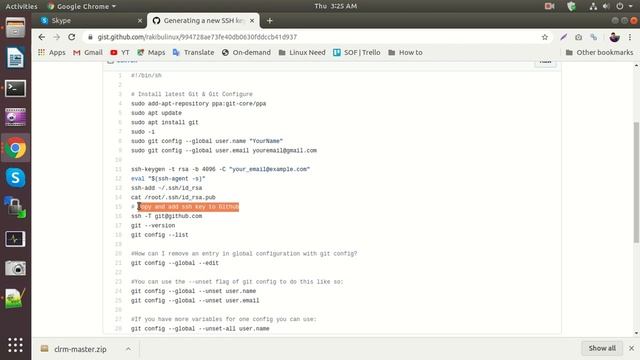The height and width of the screenshot is (360, 640).
Task: Open Google Chrome app menu
Action: [x=82, y=6]
